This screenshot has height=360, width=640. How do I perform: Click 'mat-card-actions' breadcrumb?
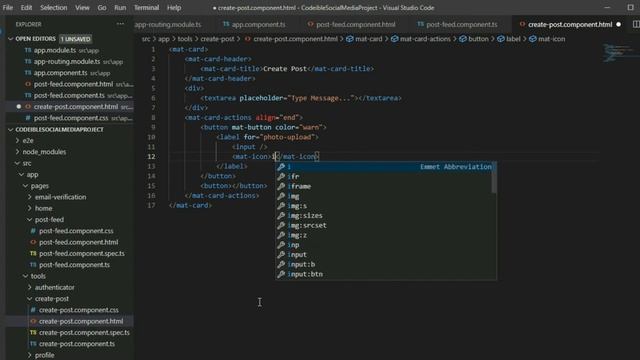[425, 39]
